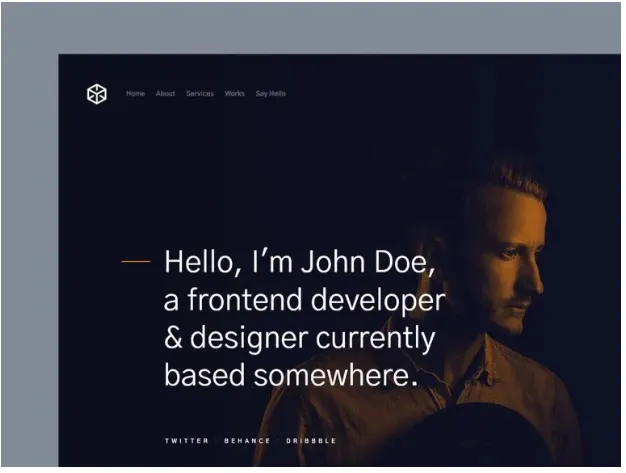Image resolution: width=626 pixels, height=473 pixels.
Task: Click the 'a frontend developer' text line
Action: pos(304,300)
